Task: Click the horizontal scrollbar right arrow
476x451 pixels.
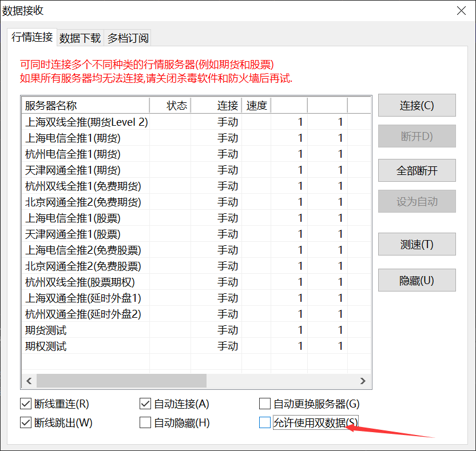Action: 363,381
